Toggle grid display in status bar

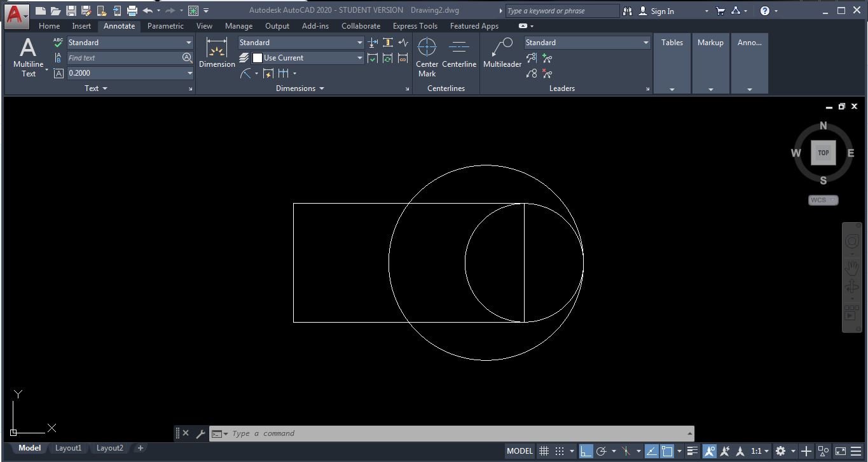click(x=544, y=451)
